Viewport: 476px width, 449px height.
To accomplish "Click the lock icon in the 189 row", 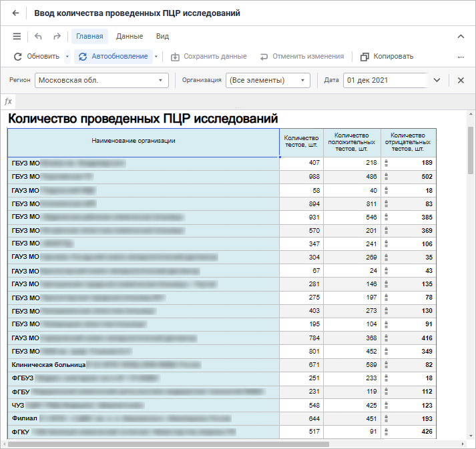I will [386, 163].
